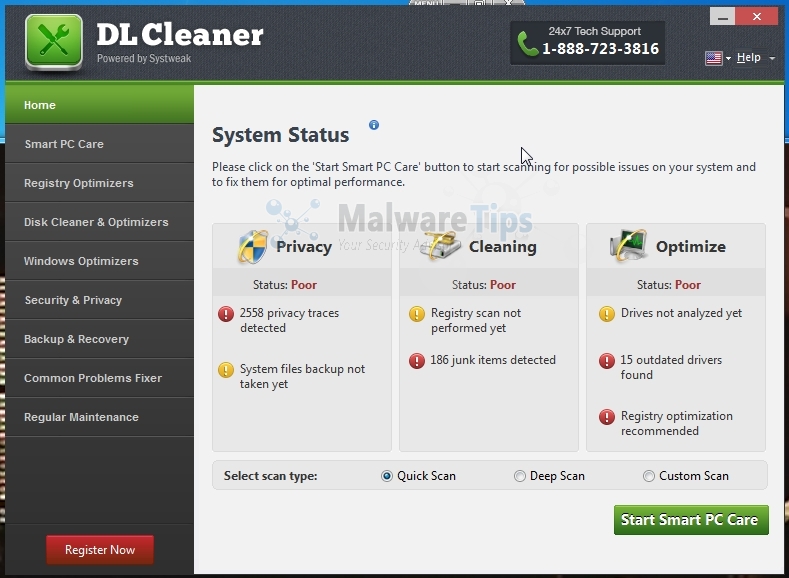Click the Register Now button
The width and height of the screenshot is (789, 578).
100,550
